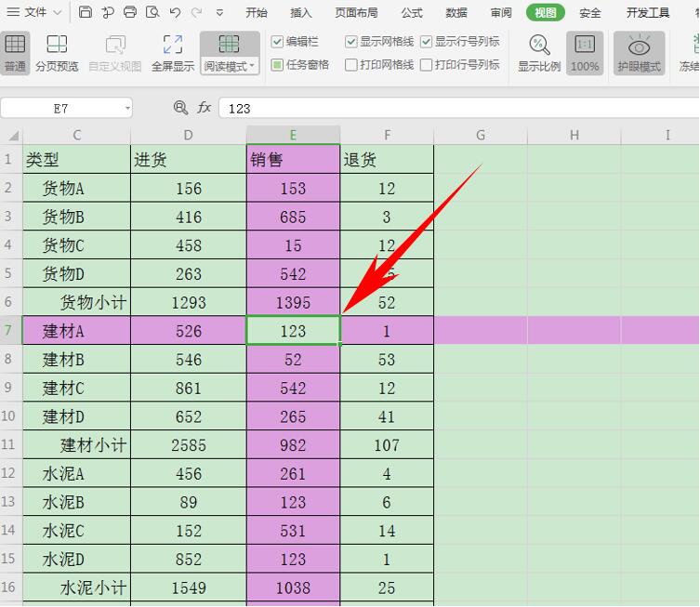This screenshot has height=607, width=700.
Task: Select cell with value 1395
Action: pos(294,302)
